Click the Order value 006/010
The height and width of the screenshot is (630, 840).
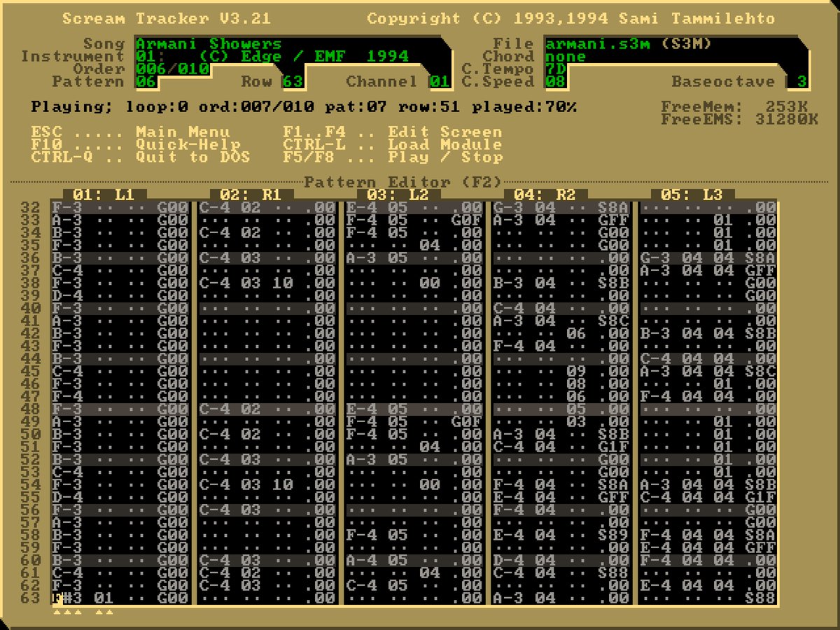172,69
